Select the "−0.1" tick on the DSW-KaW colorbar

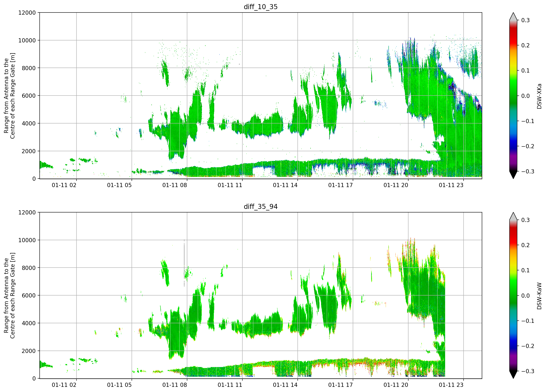528,321
